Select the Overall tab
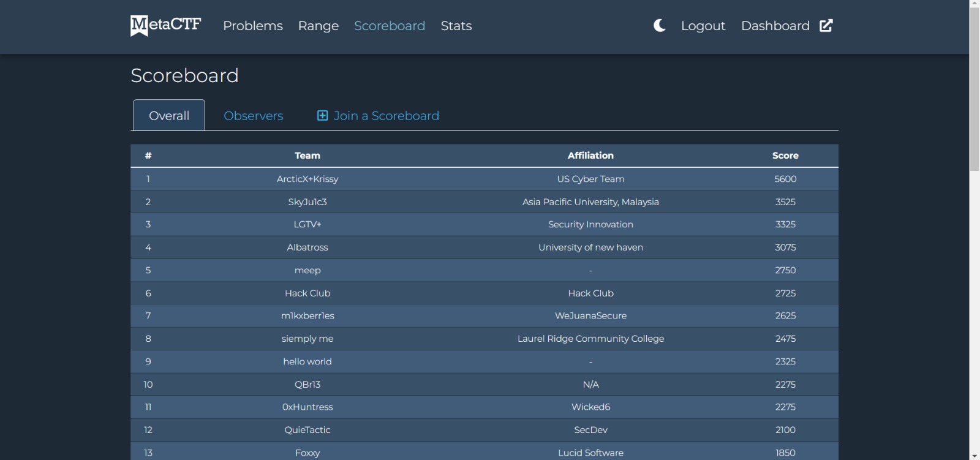This screenshot has width=980, height=460. tap(169, 115)
